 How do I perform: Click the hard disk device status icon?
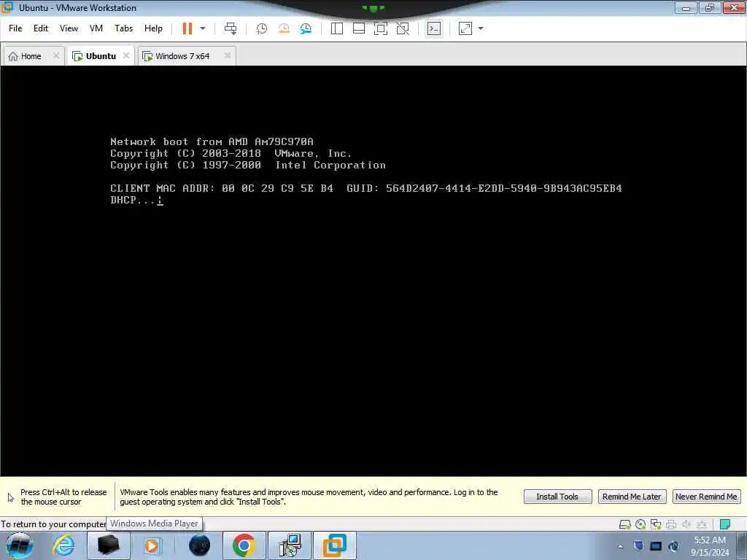[625, 525]
